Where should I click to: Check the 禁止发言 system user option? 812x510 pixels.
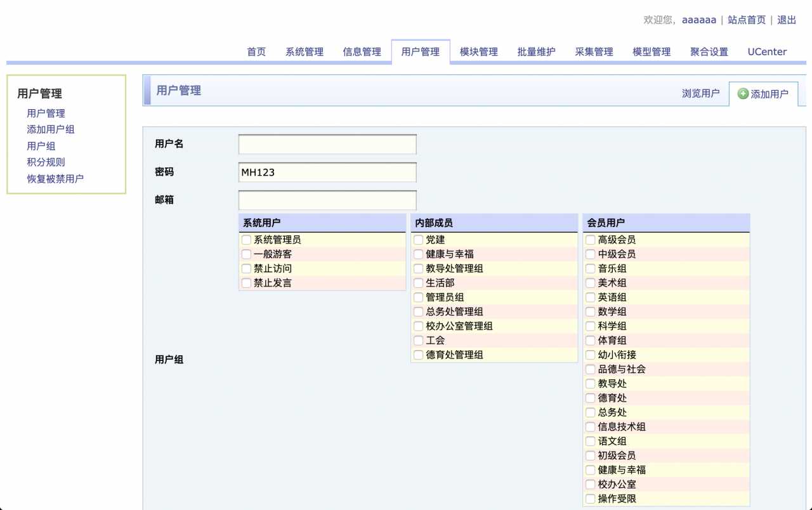point(246,283)
